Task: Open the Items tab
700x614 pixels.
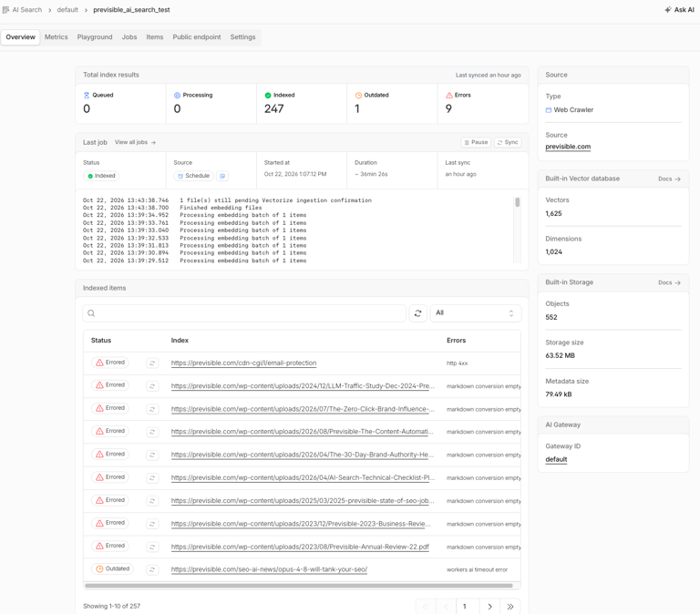Action: point(154,37)
